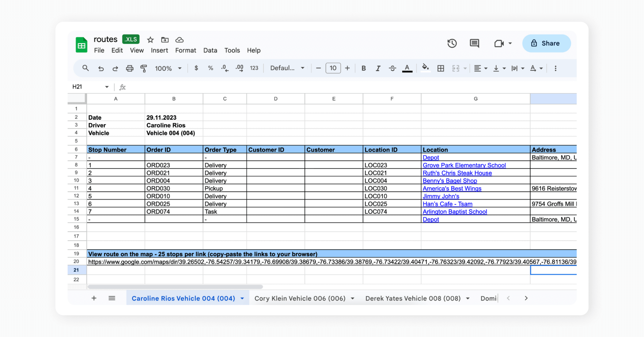Switch to Cory Klein Vehicle 006 tab
This screenshot has height=337, width=644.
click(x=300, y=298)
